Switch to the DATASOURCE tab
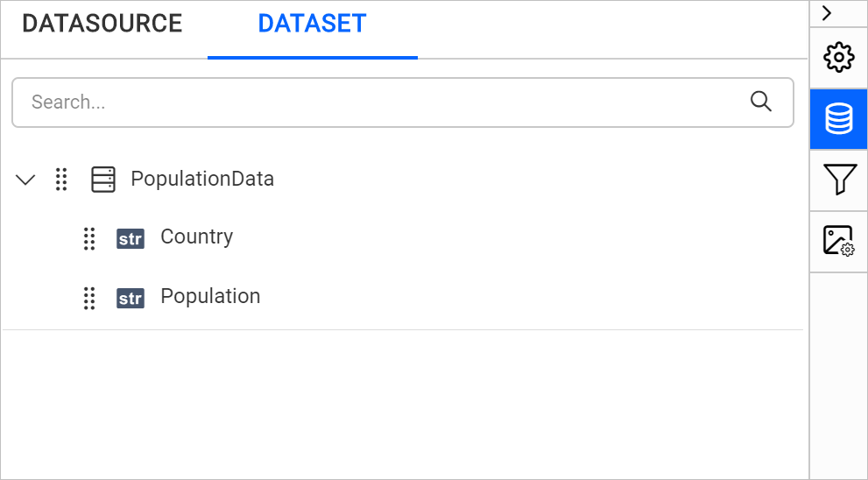868x480 pixels. 102,24
